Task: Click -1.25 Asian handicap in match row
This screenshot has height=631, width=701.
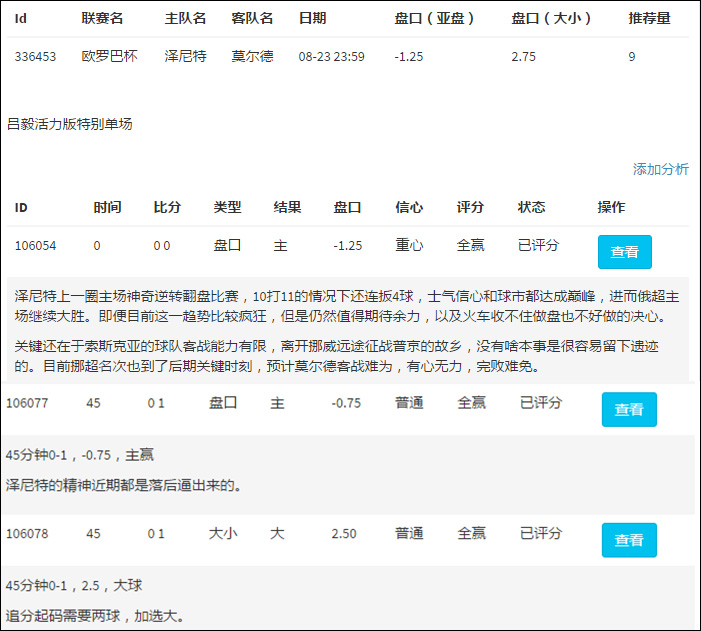Action: (x=409, y=56)
